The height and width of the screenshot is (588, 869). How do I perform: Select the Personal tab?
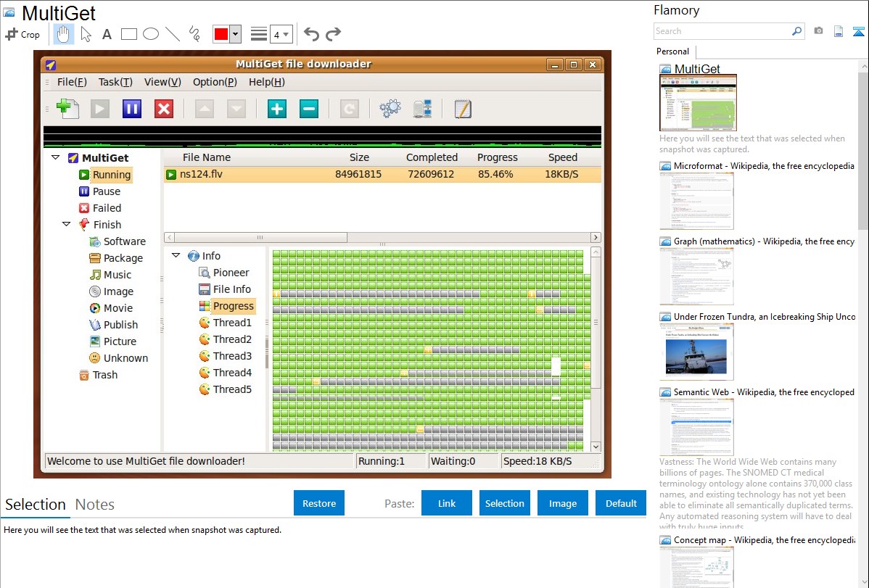(672, 51)
